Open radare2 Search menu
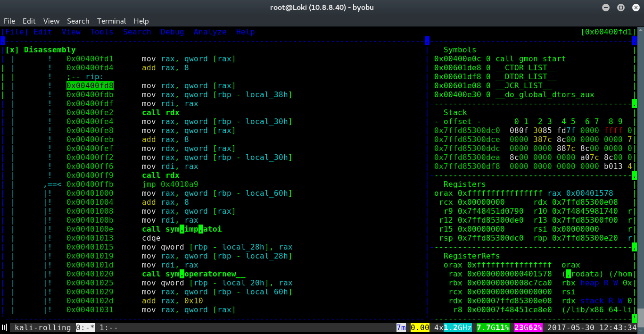Screen dimensions: 644x334 (137, 32)
